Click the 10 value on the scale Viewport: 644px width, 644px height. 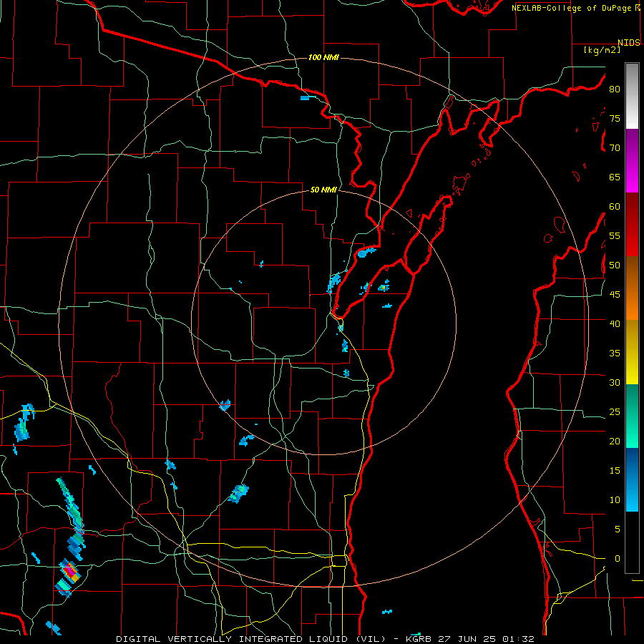(615, 500)
